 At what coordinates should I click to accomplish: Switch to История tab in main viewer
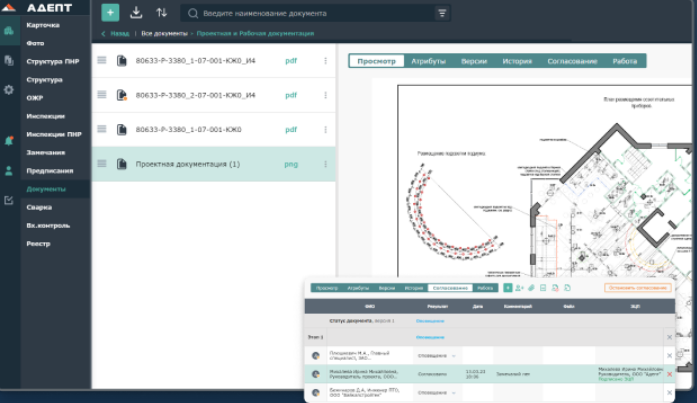pos(517,61)
